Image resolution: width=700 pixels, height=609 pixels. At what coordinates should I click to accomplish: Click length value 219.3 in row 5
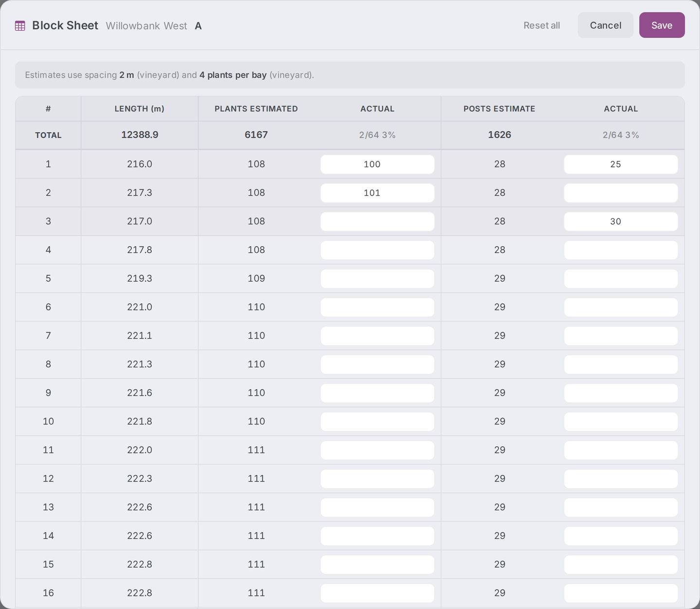140,279
